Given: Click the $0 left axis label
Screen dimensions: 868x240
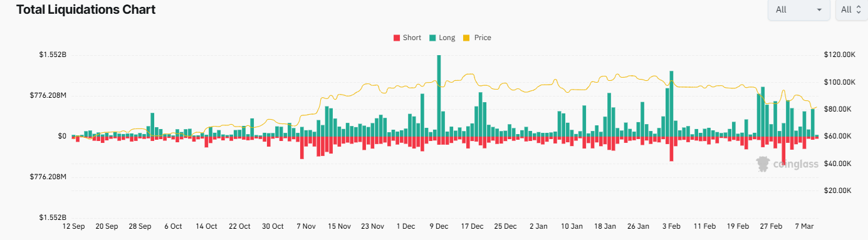Looking at the screenshot, I should click(x=63, y=136).
